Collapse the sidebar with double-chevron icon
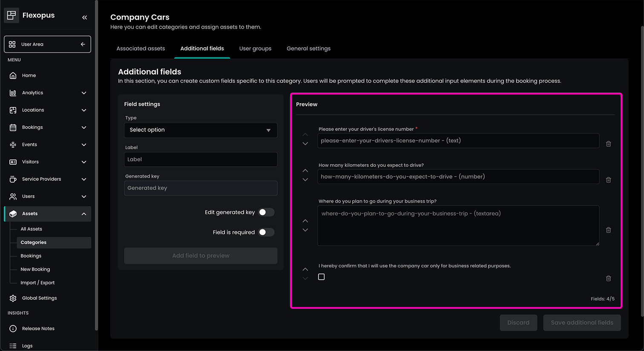 (x=84, y=17)
